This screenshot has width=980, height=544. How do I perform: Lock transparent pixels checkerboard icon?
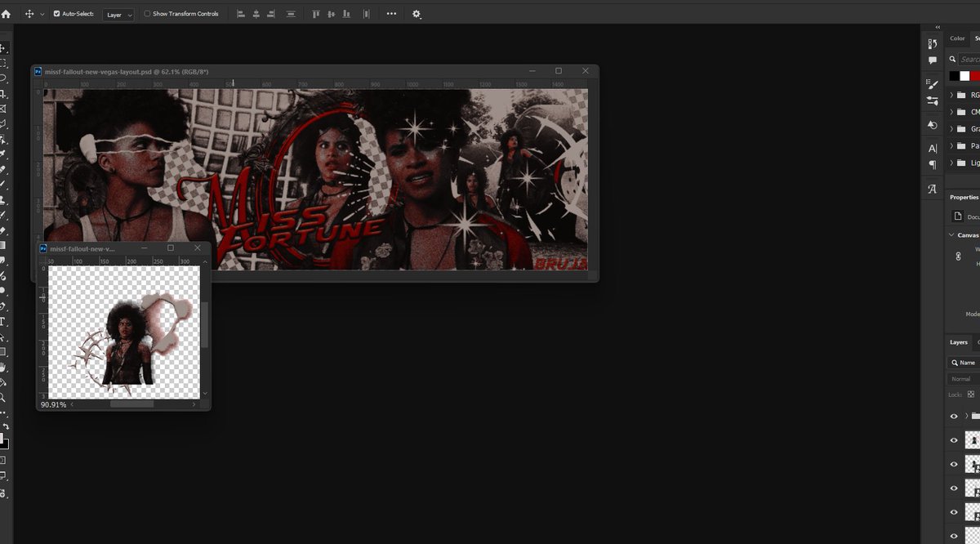[971, 394]
